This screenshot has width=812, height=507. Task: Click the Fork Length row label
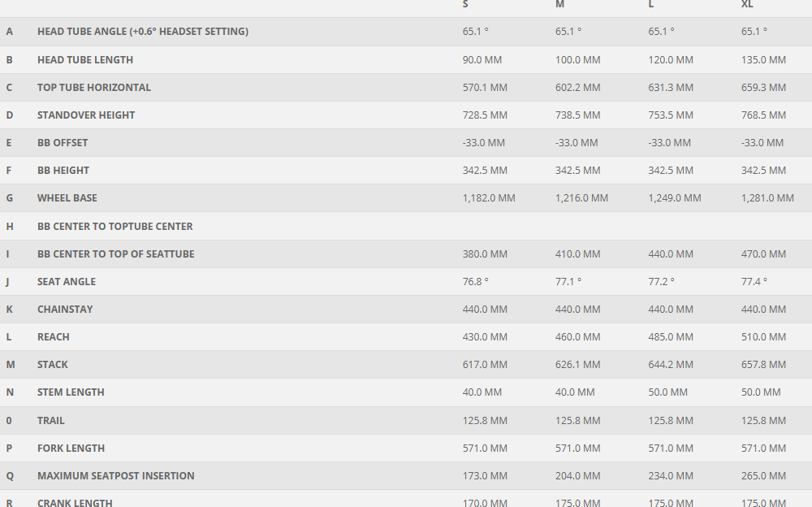pyautogui.click(x=71, y=448)
